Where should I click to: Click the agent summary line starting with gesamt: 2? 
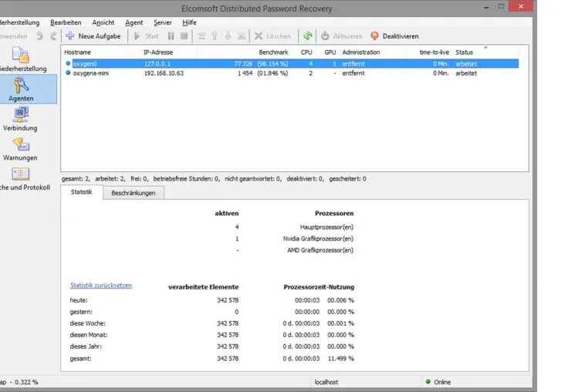click(x=214, y=179)
